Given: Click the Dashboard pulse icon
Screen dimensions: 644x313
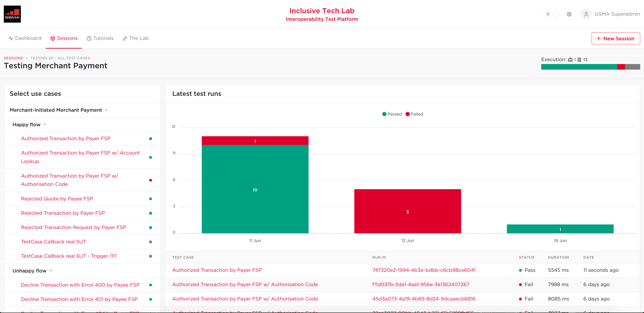Looking at the screenshot, I should click(11, 38).
